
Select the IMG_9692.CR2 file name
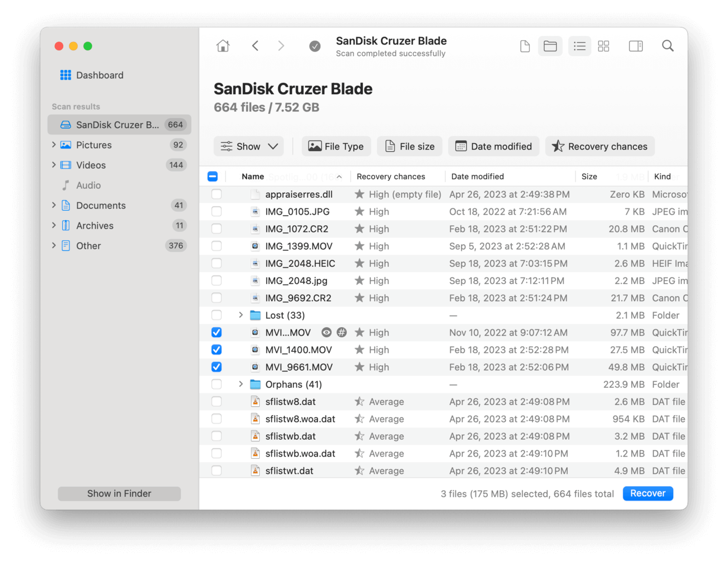pos(298,298)
